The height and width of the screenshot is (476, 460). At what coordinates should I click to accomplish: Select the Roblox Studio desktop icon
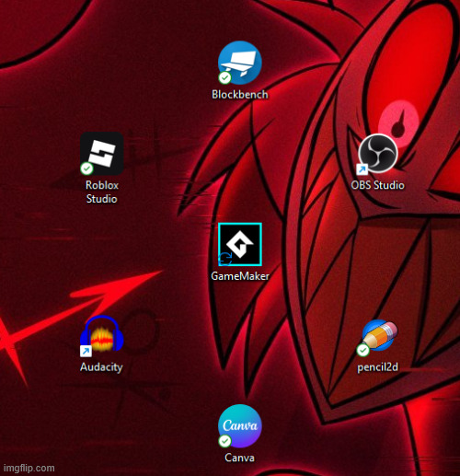[102, 154]
